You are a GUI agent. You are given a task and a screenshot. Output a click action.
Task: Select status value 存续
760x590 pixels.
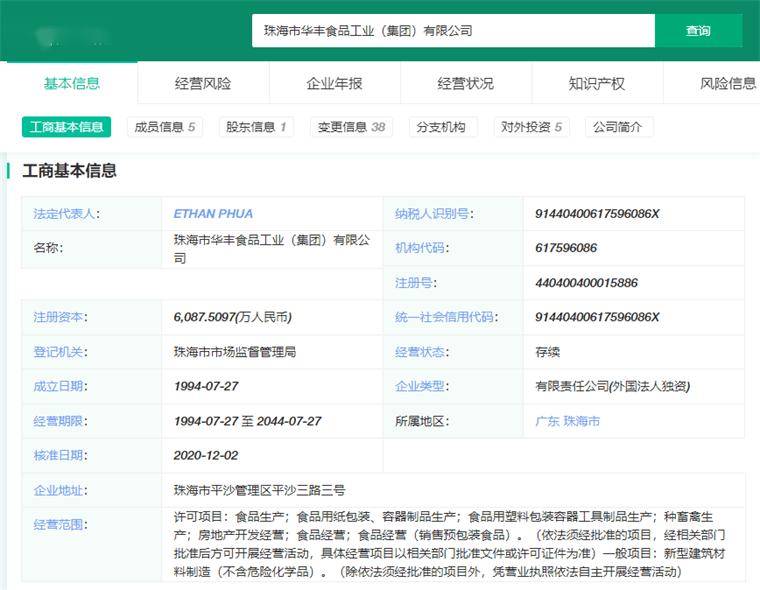click(x=548, y=352)
